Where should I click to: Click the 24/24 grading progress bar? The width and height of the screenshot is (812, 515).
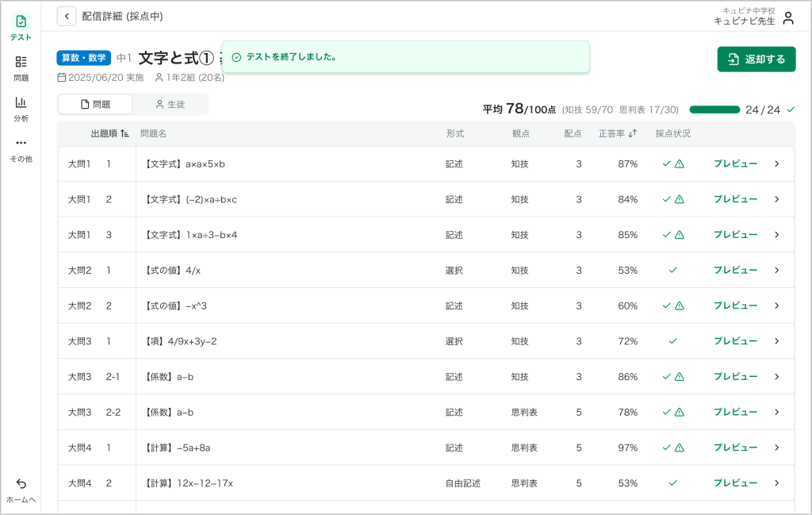click(714, 110)
